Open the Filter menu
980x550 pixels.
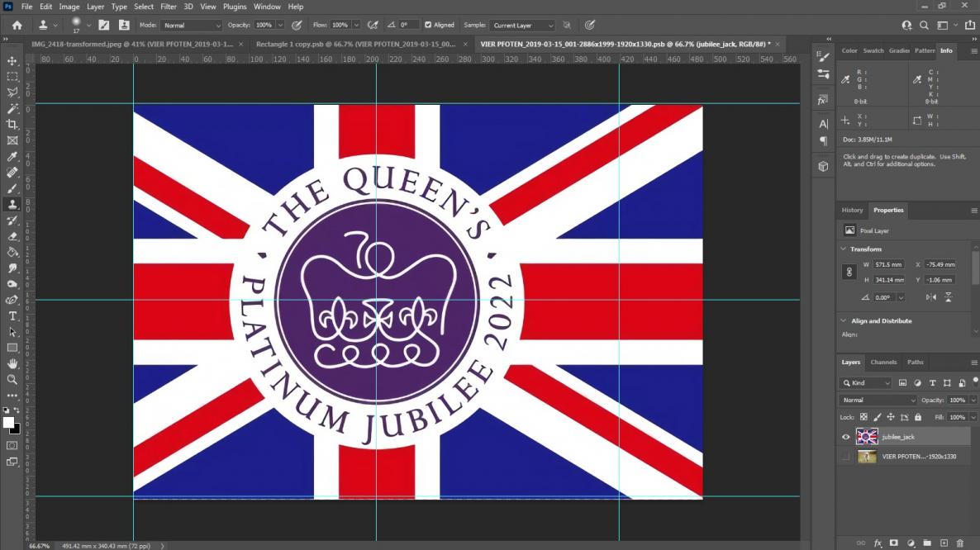coord(168,7)
